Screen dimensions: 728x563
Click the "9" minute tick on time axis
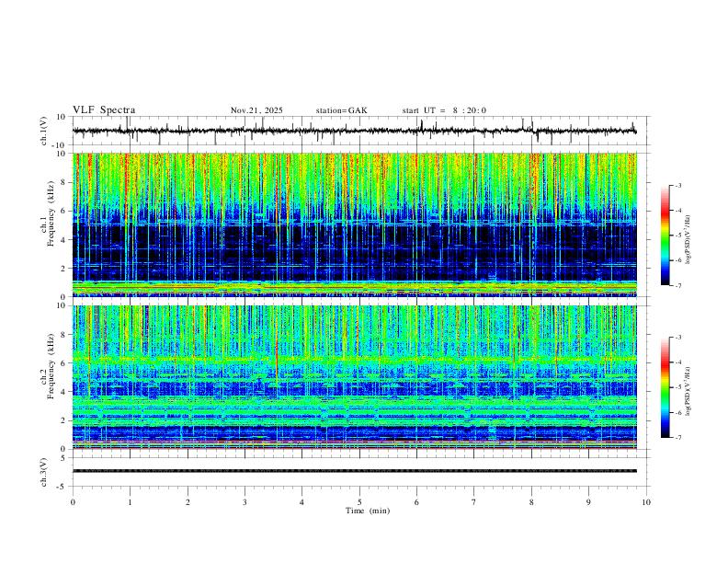588,502
